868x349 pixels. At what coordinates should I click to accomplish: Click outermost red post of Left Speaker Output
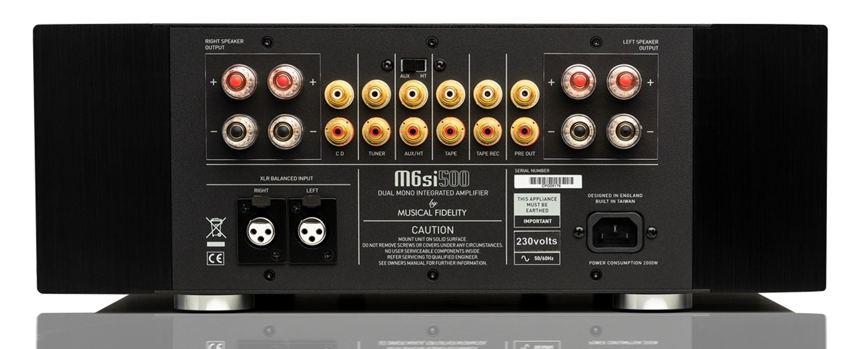624,82
